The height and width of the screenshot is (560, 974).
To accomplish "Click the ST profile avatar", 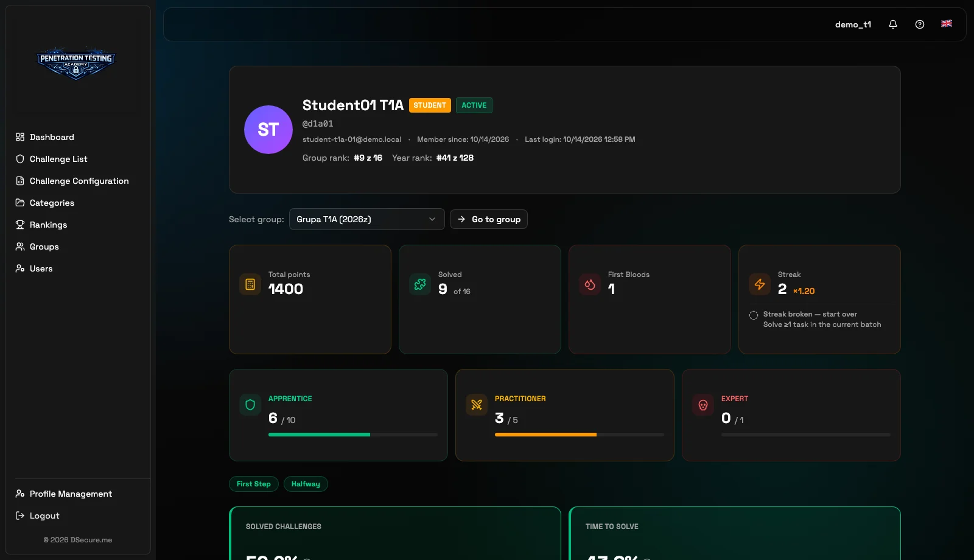I will click(x=268, y=130).
